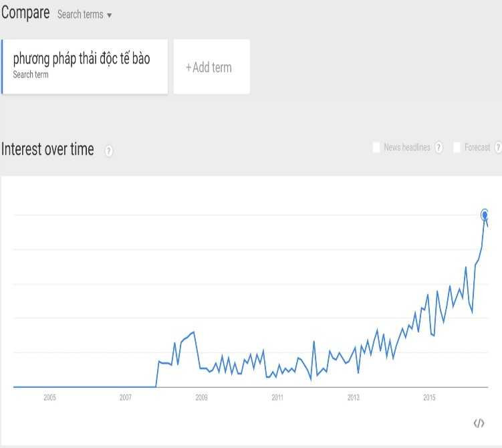Click the 2009 year label on the chart
Image resolution: width=502 pixels, height=448 pixels.
201,398
